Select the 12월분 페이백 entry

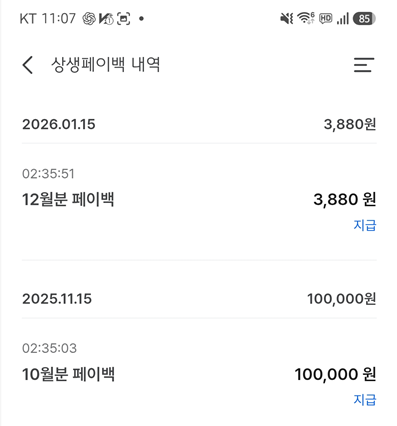tap(199, 202)
